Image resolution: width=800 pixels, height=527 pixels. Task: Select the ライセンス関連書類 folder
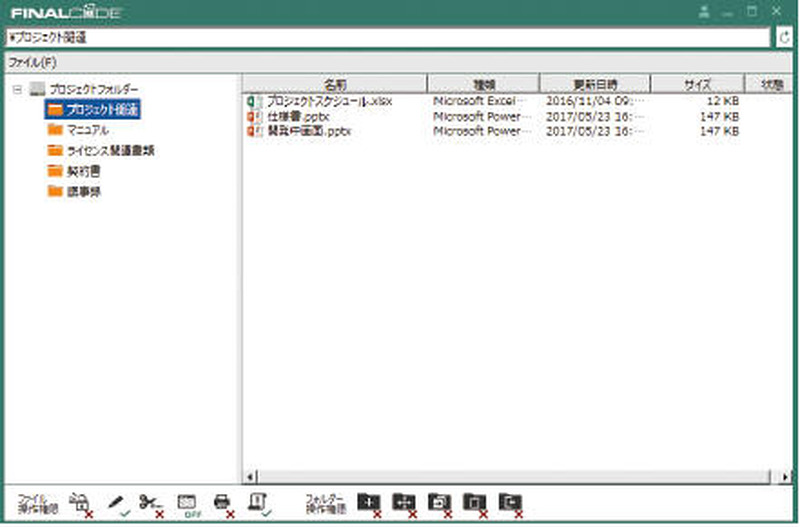110,151
